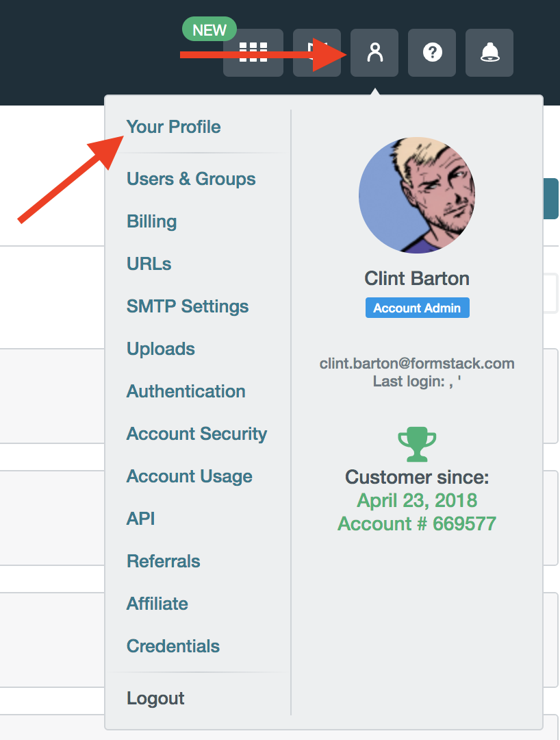Open the help question mark icon
Image resolution: width=560 pixels, height=740 pixels.
tap(432, 53)
